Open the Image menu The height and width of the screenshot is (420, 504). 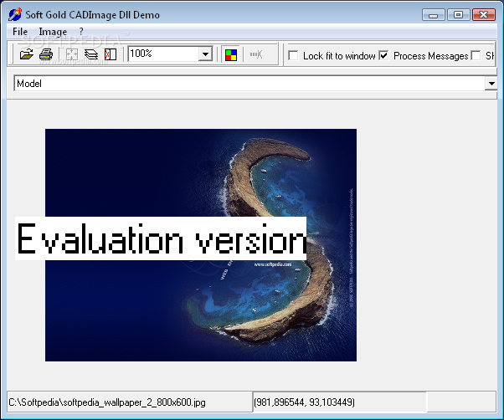coord(53,32)
